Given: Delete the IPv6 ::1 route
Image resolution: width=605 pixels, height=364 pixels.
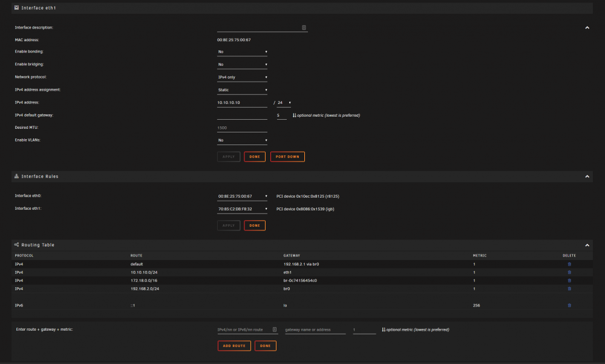Looking at the screenshot, I should (x=569, y=305).
